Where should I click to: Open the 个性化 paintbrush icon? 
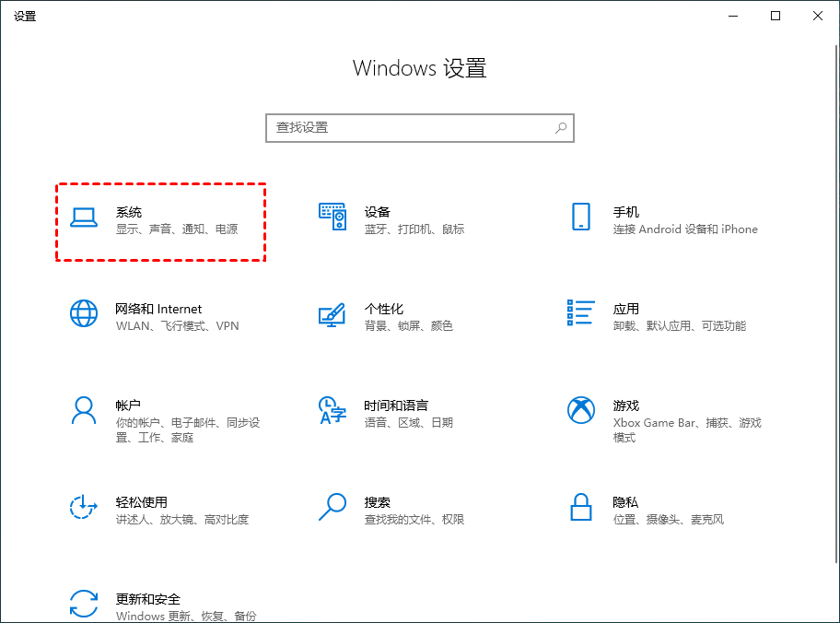332,314
